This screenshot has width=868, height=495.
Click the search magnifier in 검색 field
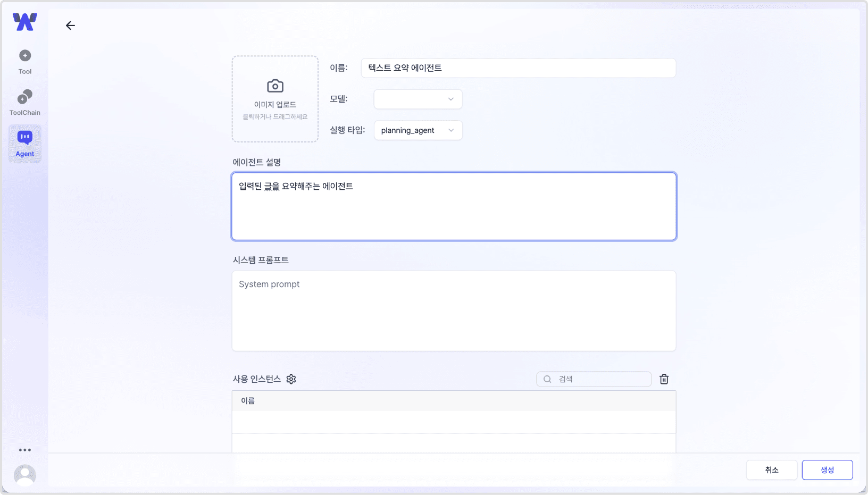pos(547,379)
